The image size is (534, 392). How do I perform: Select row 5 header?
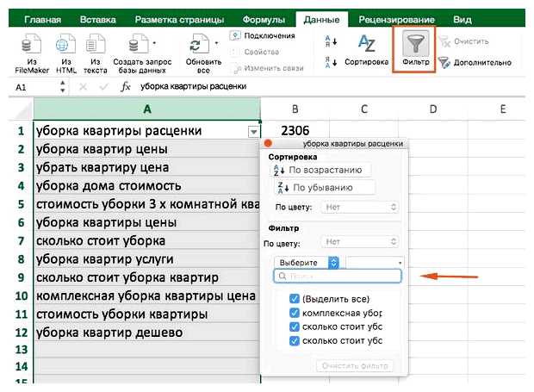22,204
